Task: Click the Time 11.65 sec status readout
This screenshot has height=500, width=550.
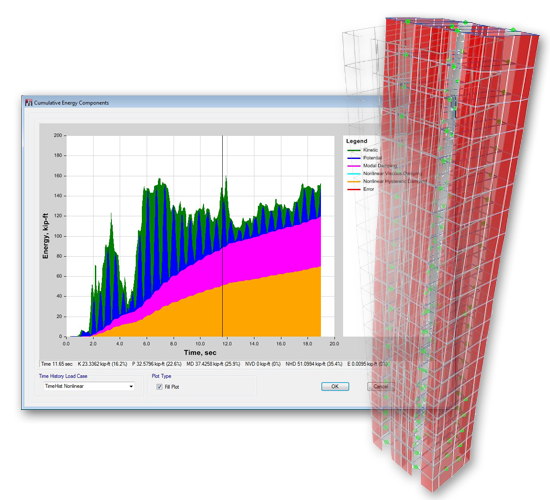Action: 57,364
